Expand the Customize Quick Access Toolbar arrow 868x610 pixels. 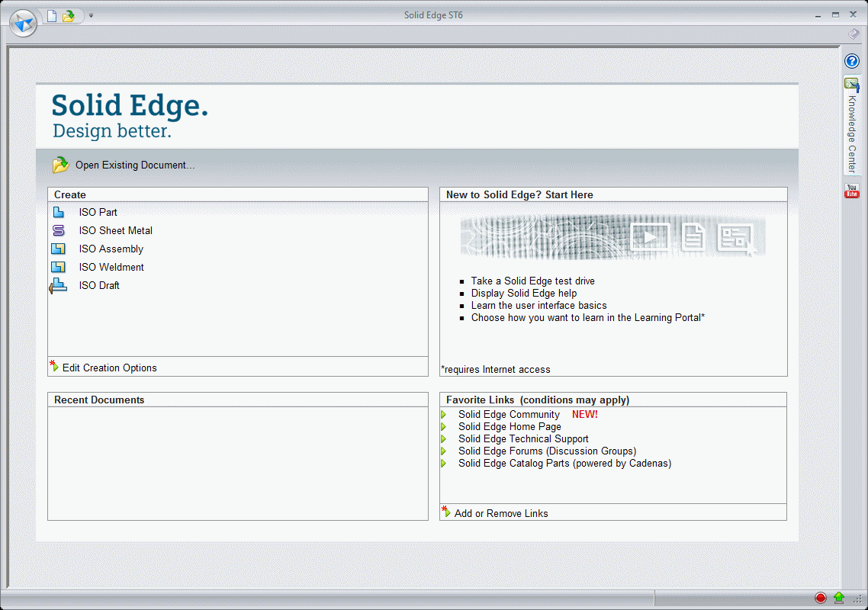(92, 15)
